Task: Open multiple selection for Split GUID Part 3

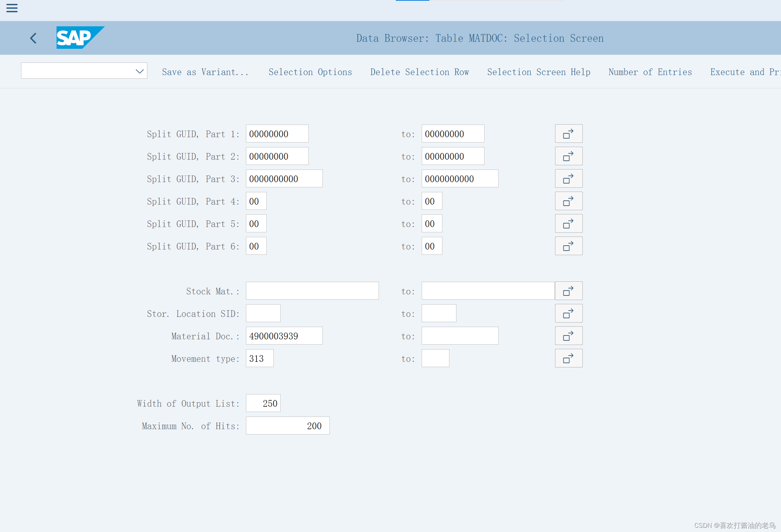Action: coord(568,179)
